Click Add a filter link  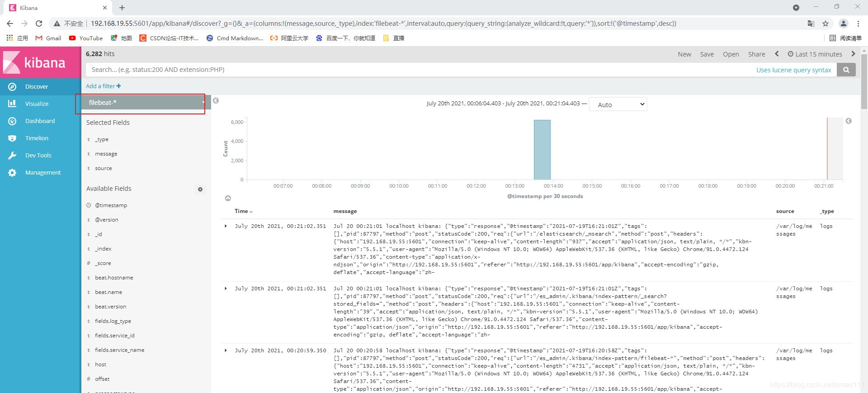tap(103, 86)
